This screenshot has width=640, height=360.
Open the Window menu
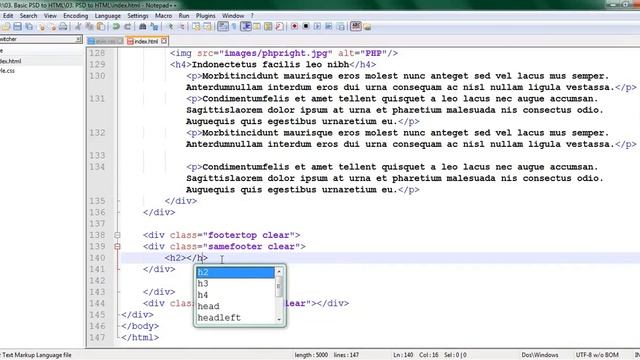point(233,16)
